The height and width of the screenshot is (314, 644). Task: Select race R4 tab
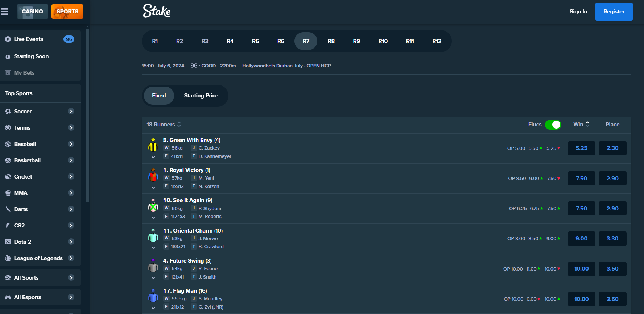pos(230,41)
